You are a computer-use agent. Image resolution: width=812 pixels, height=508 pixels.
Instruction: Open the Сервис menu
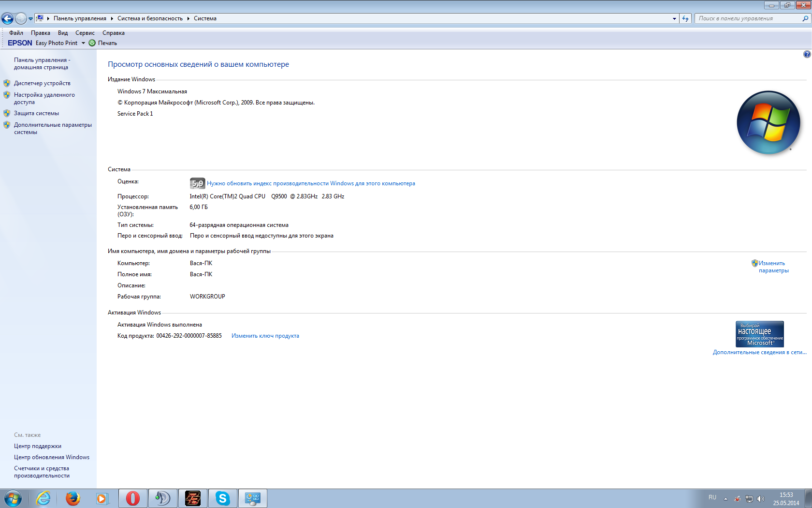click(85, 33)
